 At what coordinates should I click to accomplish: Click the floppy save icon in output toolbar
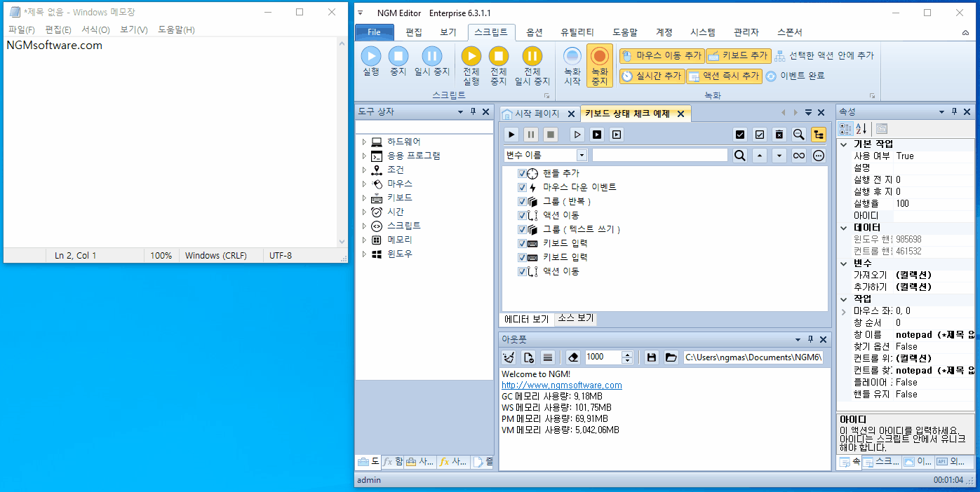(x=652, y=357)
